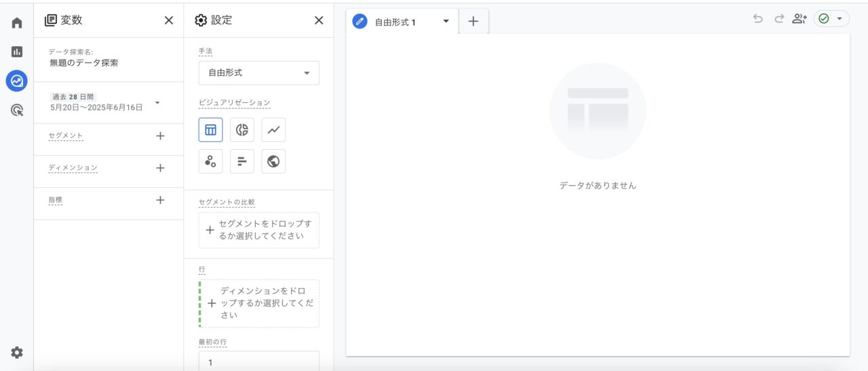Open the date range dropdown
Viewport: 868px width, 371px height.
coord(157,102)
